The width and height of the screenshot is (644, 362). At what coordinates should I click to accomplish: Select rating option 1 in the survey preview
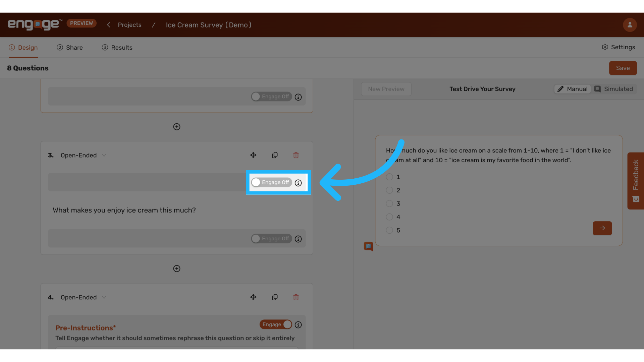point(389,177)
